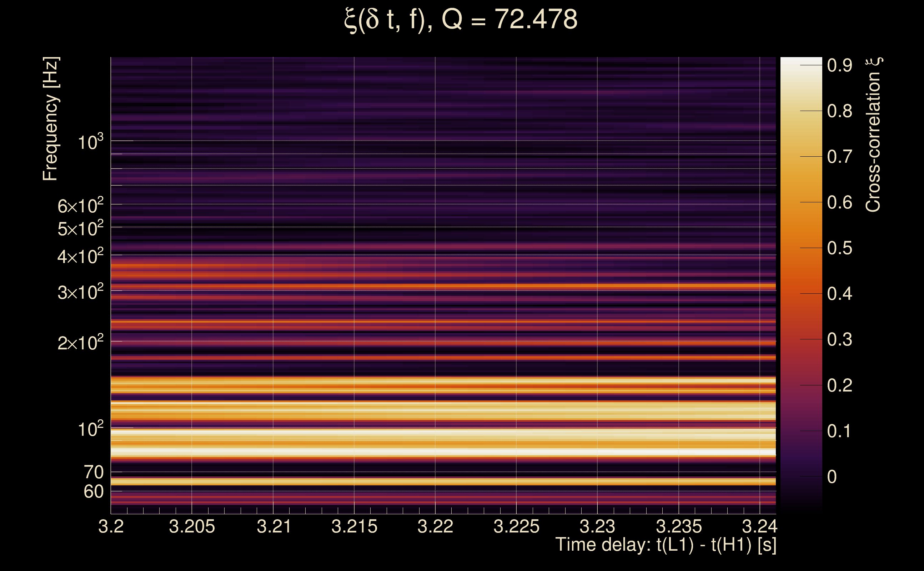Screen dimensions: 924x571
Task: Click the 3.205 x-axis tick label
Action: 192,526
